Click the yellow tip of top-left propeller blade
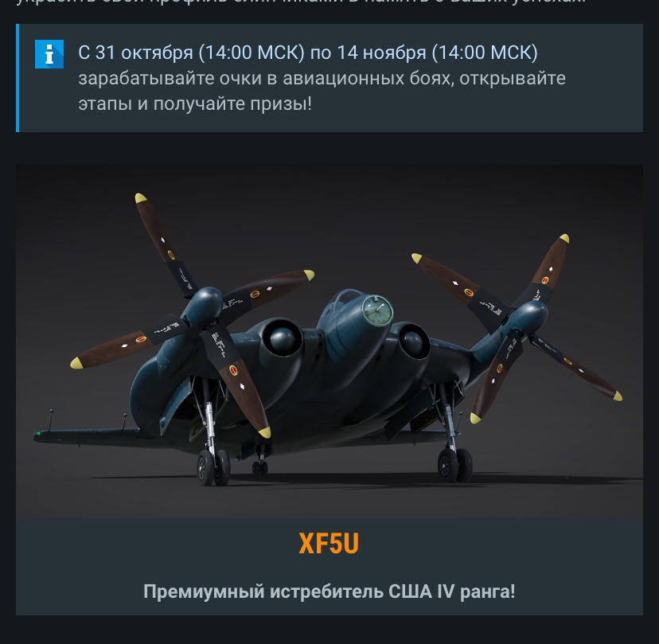 140,197
